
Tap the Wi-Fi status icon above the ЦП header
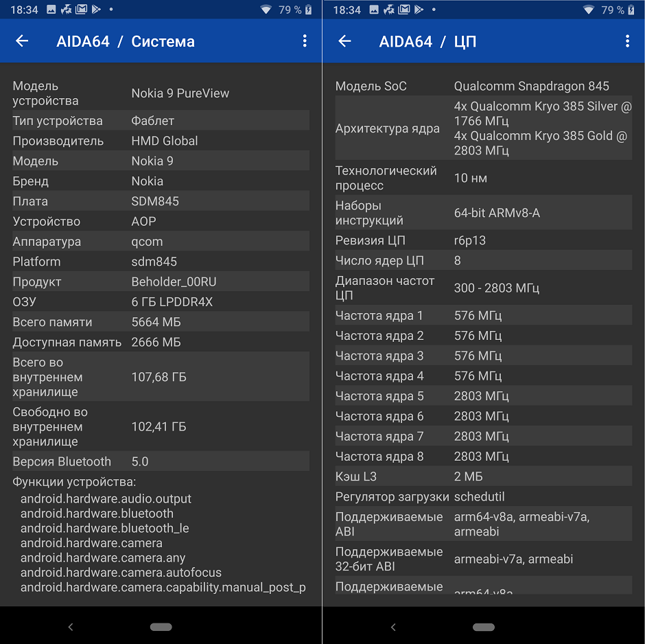(x=589, y=10)
